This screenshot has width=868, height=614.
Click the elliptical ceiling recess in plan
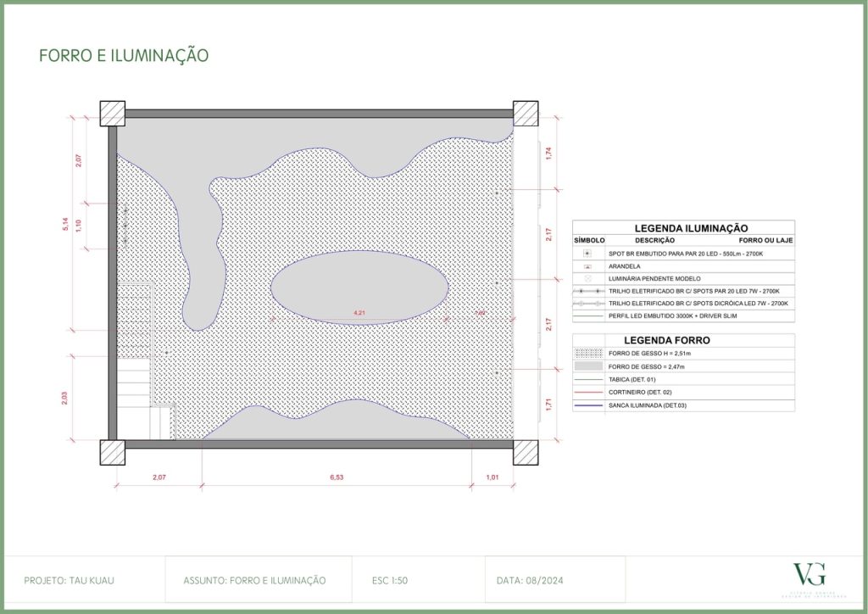click(x=359, y=287)
